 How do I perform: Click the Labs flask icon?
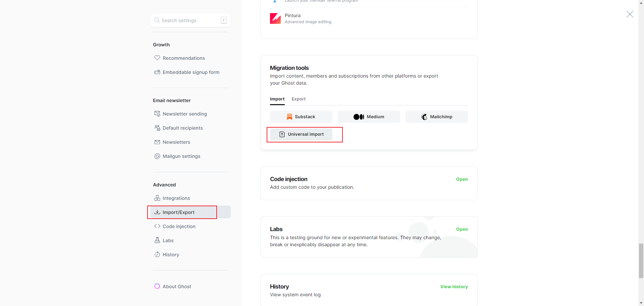157,240
